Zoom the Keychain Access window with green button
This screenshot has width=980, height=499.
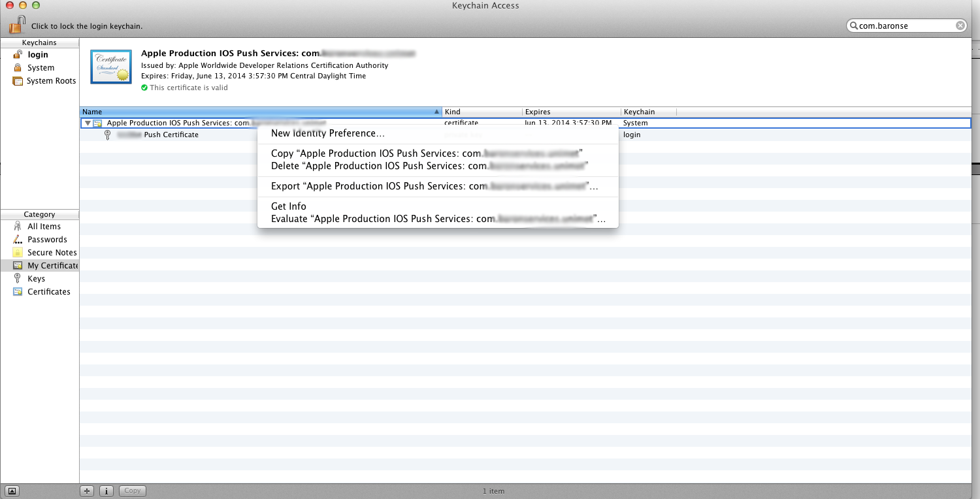pos(36,5)
